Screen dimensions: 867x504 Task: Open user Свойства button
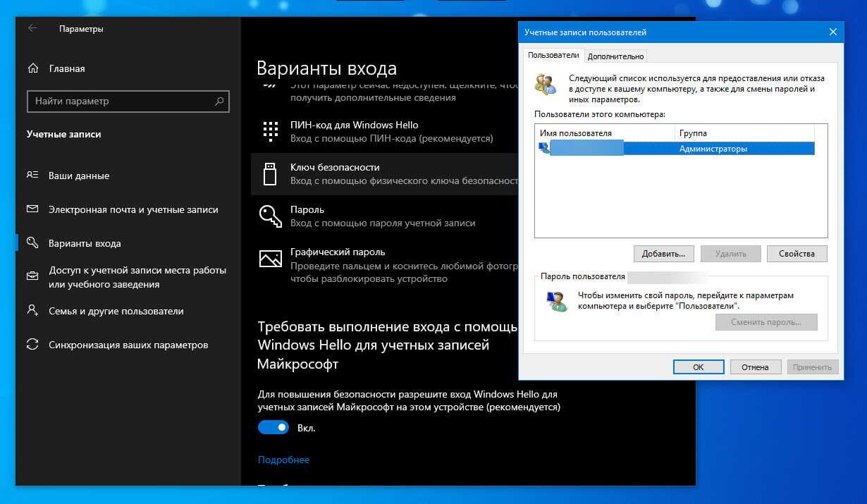coord(797,254)
